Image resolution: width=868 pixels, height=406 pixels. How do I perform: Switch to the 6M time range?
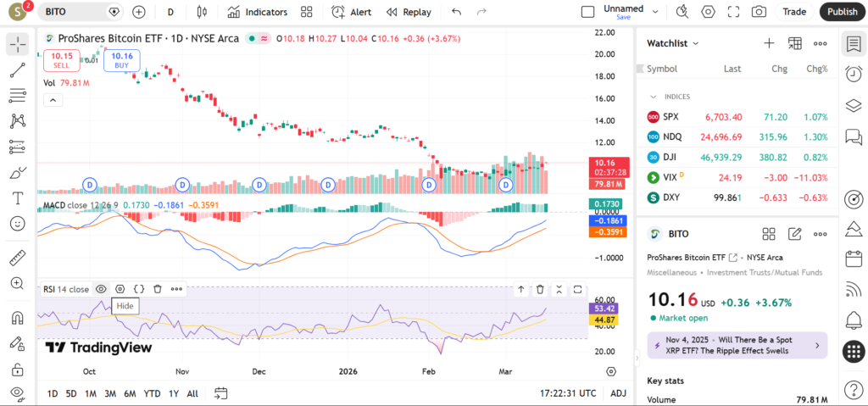[x=130, y=393]
